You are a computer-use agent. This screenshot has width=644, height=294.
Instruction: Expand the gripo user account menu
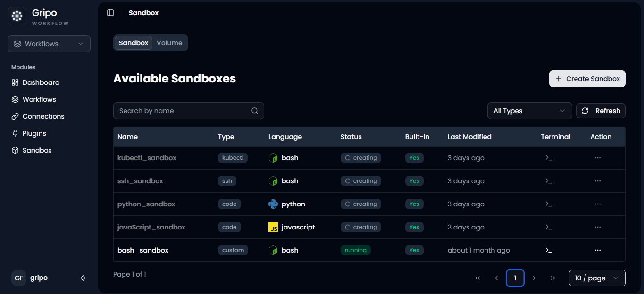(49, 278)
